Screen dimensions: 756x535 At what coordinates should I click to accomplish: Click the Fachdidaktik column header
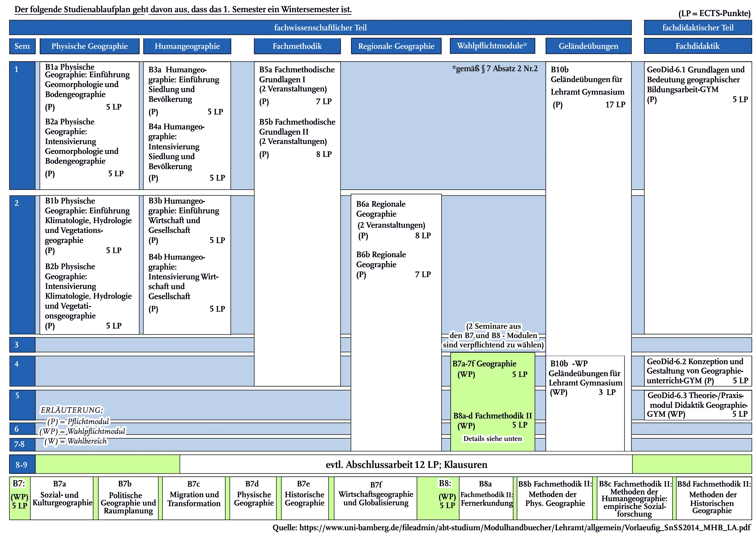697,46
